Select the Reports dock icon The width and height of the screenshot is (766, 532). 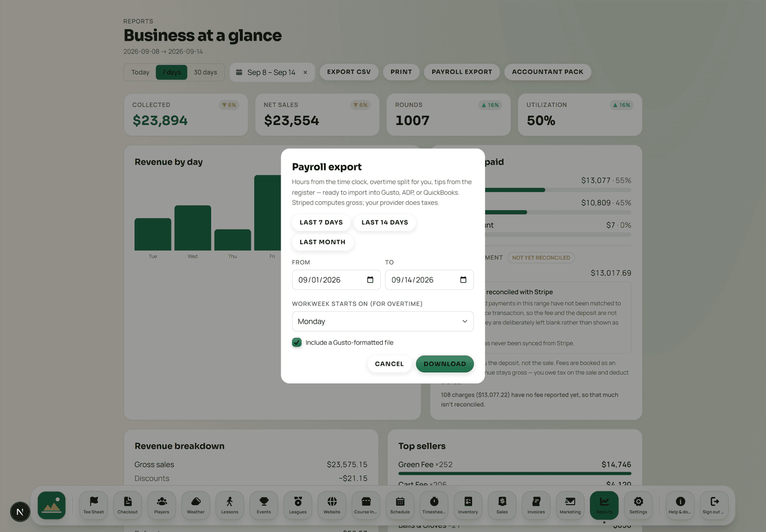[604, 505]
